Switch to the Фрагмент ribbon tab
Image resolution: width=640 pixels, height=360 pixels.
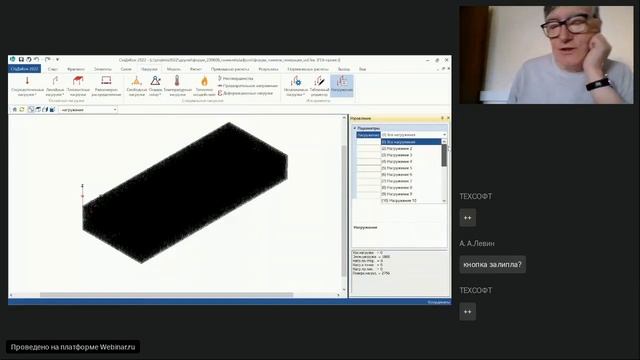(76, 69)
